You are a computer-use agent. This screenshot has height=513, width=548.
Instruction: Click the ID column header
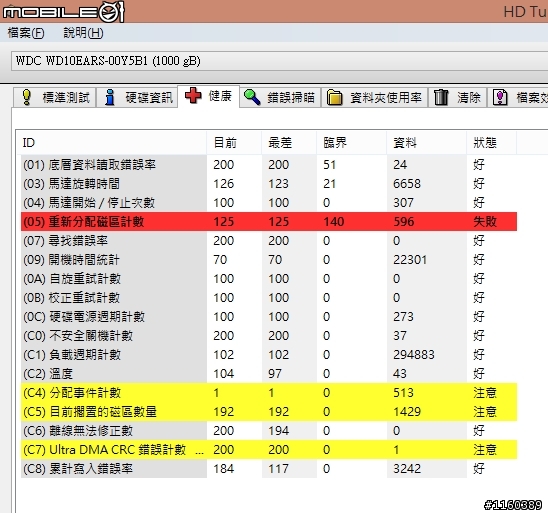tap(111, 143)
